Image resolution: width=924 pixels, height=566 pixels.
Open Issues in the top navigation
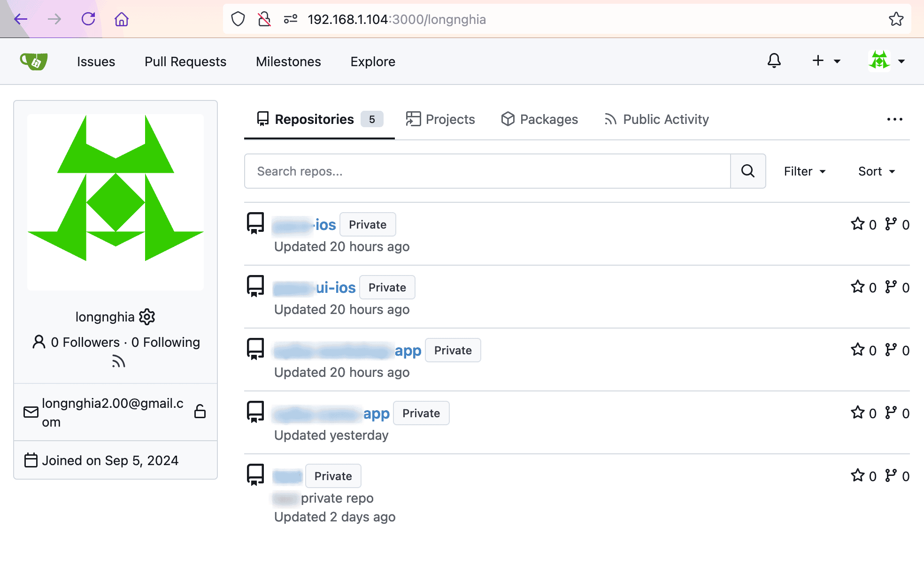tap(96, 61)
